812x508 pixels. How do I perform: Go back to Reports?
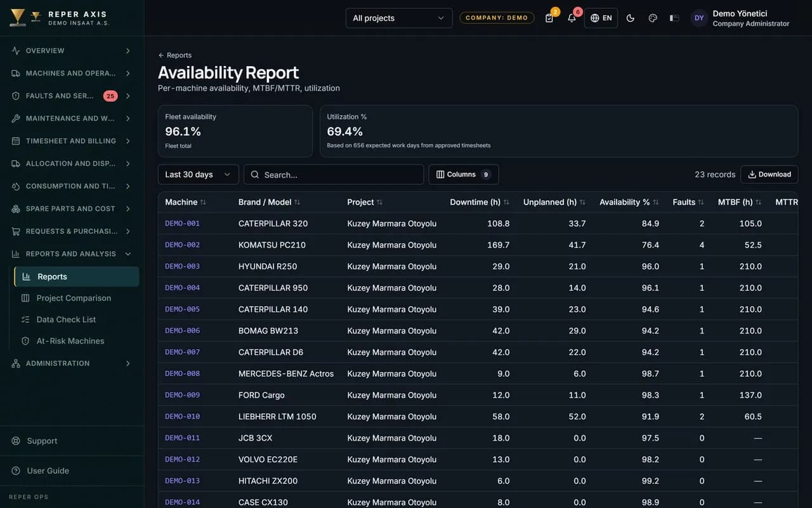click(175, 55)
